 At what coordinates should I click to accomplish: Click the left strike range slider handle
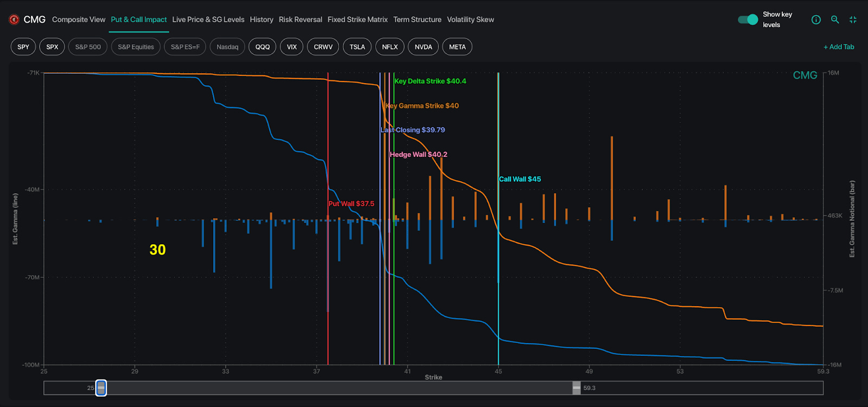(101, 388)
